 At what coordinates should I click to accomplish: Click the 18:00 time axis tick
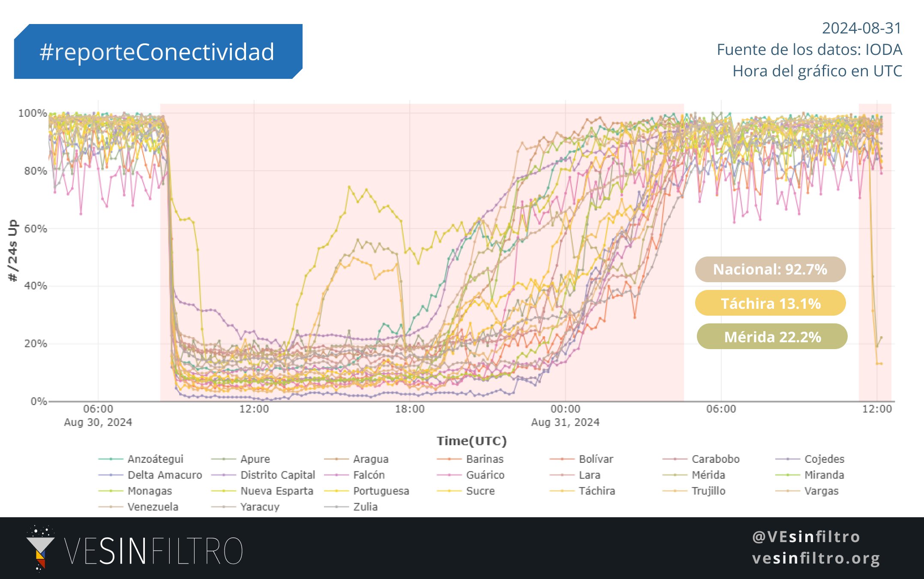pyautogui.click(x=410, y=409)
